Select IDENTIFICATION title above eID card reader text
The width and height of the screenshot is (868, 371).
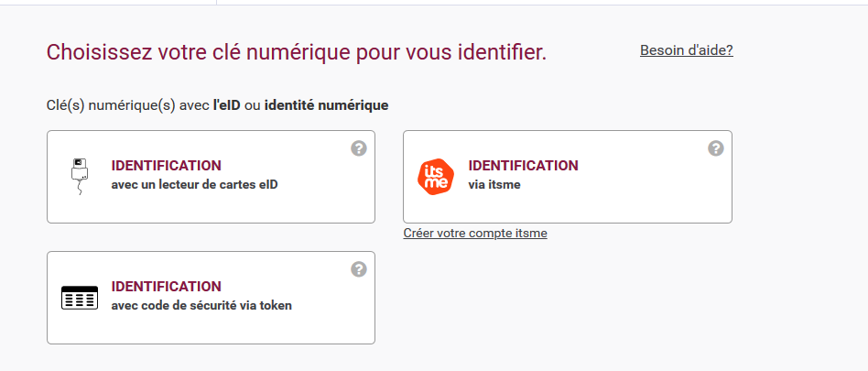click(166, 166)
